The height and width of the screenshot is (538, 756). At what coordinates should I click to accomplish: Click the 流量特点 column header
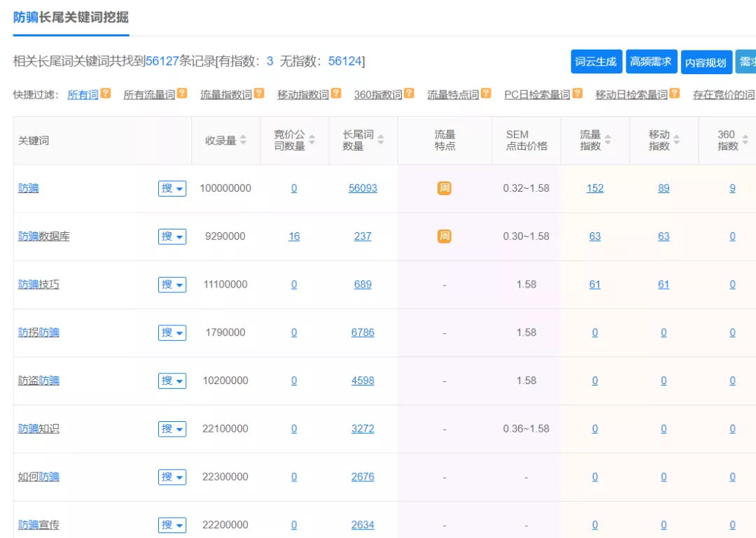pyautogui.click(x=444, y=141)
